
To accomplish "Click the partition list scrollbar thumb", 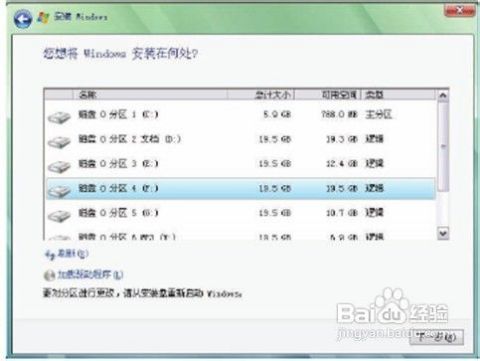I will pyautogui.click(x=443, y=146).
